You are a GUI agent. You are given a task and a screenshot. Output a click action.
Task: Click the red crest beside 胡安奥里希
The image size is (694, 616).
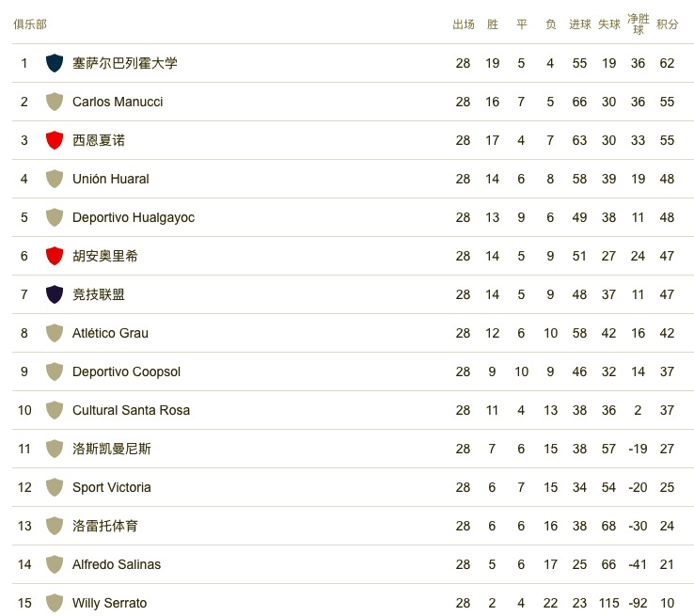click(x=55, y=256)
